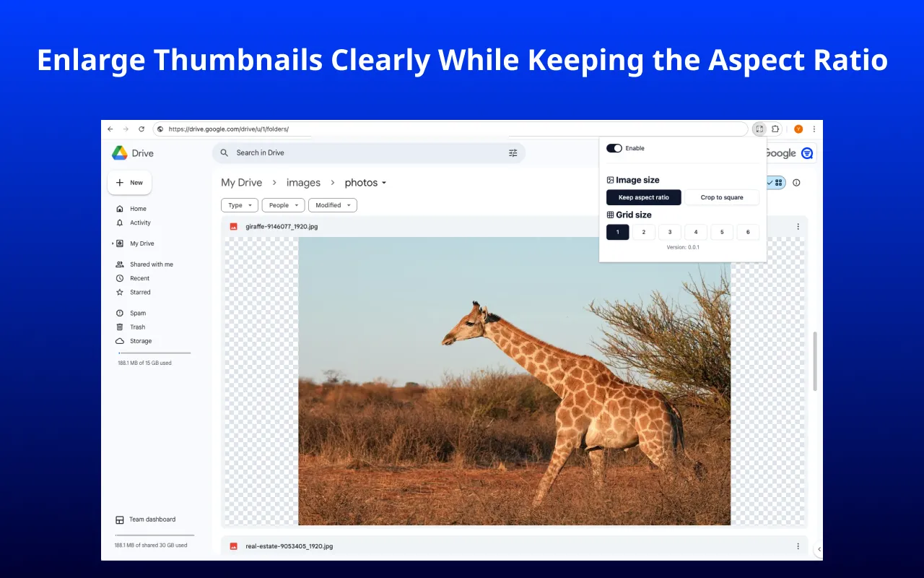The image size is (924, 578).
Task: Navigate to My Drive breadcrumb
Action: [x=241, y=182]
